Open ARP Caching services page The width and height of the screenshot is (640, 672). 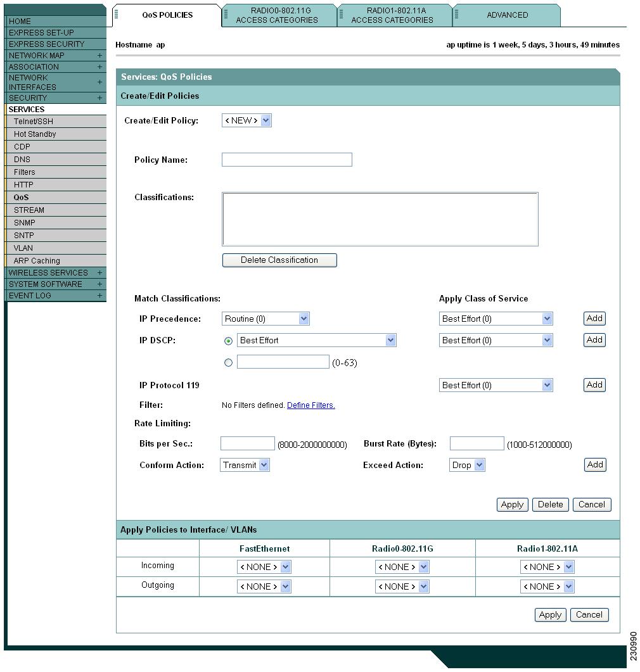(x=55, y=260)
